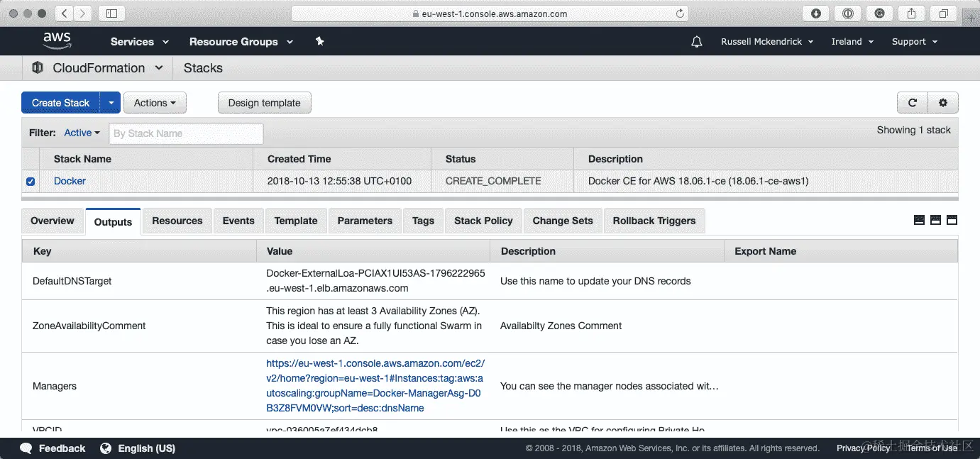Open the Template tab
This screenshot has width=980, height=459.
[296, 221]
